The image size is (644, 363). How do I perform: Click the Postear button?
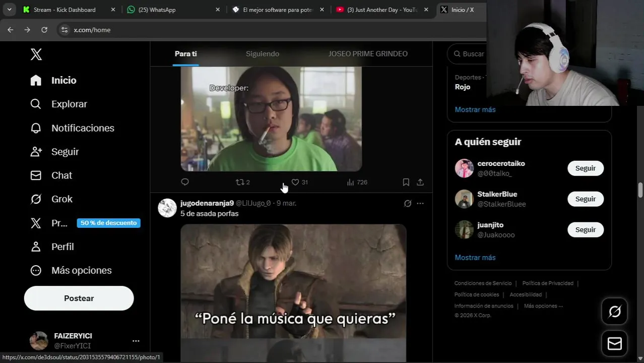click(79, 298)
